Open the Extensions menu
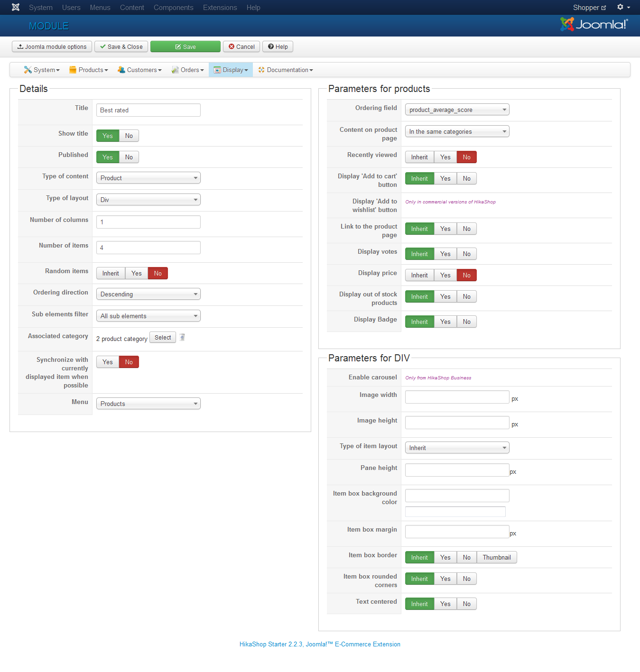Screen dimensions: 640x672 coord(220,8)
